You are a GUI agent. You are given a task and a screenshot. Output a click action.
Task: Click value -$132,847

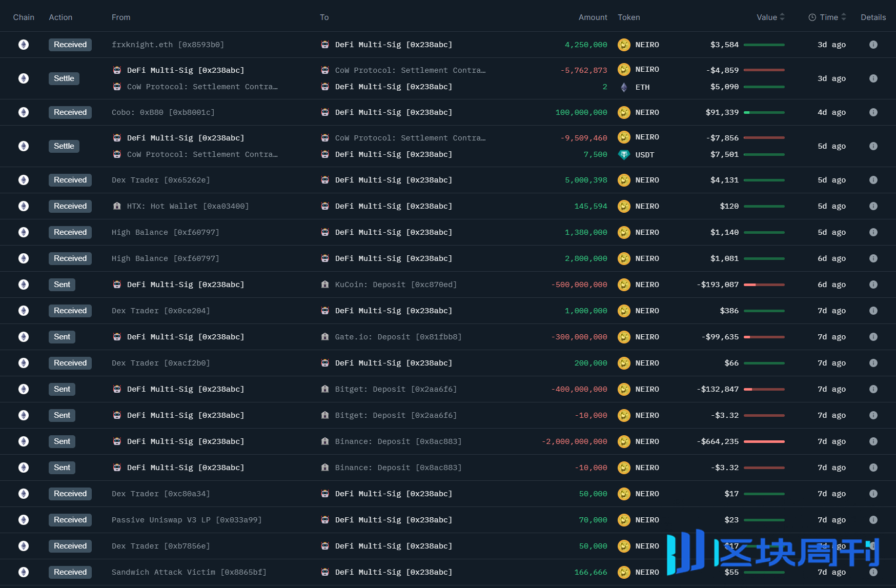click(718, 389)
